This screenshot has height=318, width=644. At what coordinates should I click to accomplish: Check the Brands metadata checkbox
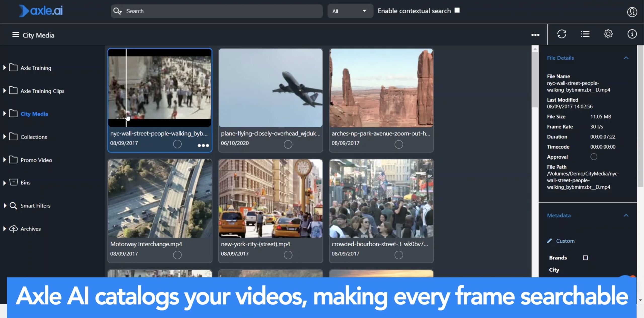(585, 258)
